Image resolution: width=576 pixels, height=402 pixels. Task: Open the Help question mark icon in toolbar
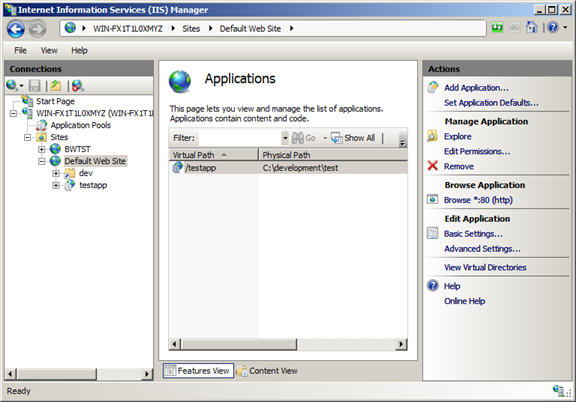[x=553, y=27]
